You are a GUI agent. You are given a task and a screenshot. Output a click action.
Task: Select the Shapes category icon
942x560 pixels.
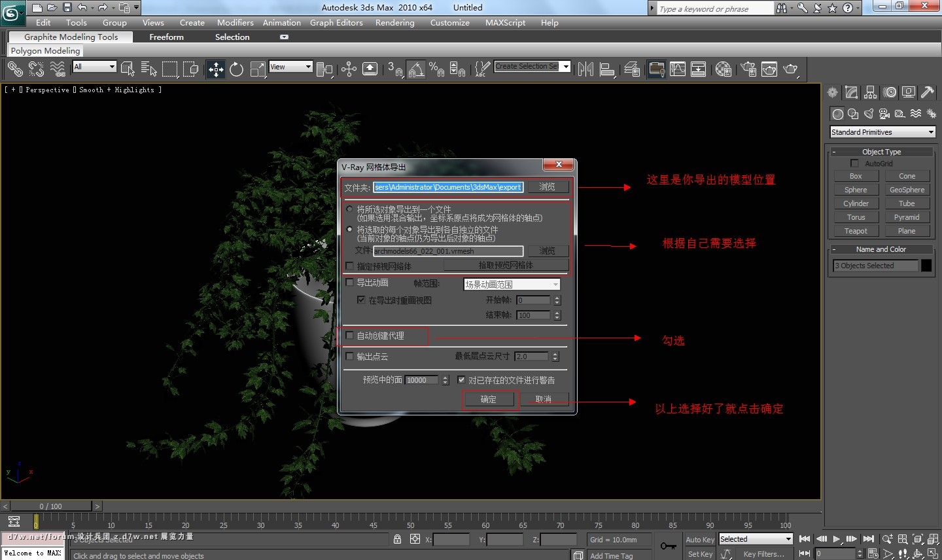point(853,114)
